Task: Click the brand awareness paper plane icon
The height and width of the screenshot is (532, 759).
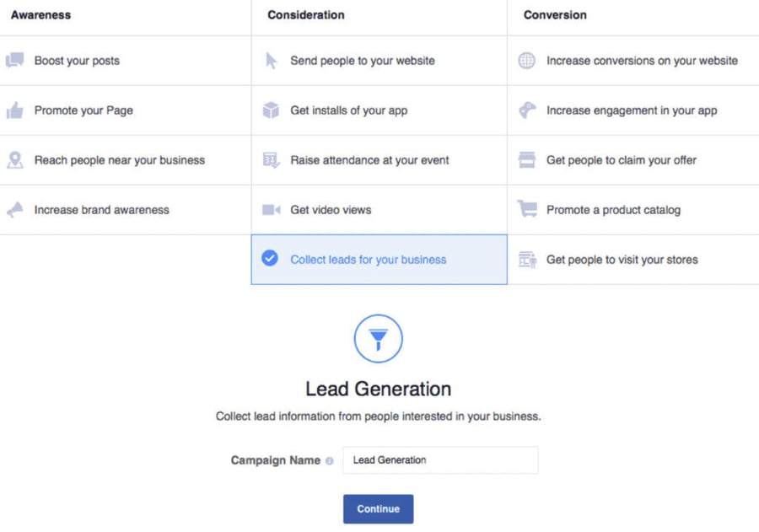Action: (14, 209)
